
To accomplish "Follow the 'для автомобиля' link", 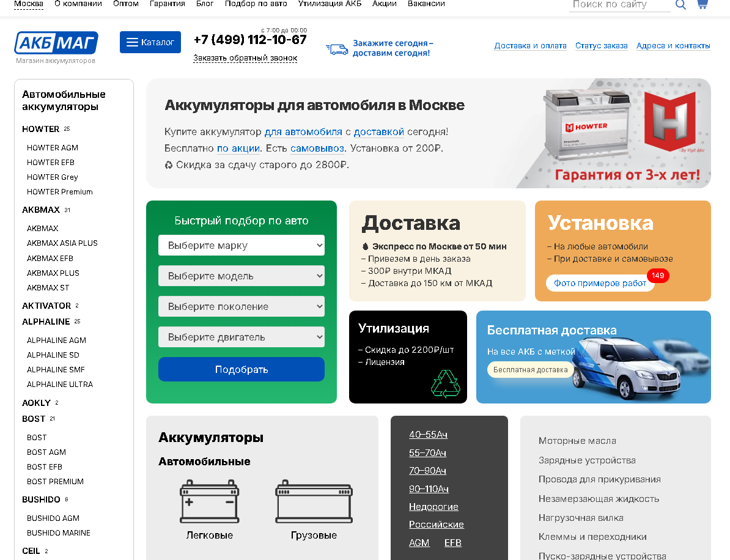I will 303,131.
